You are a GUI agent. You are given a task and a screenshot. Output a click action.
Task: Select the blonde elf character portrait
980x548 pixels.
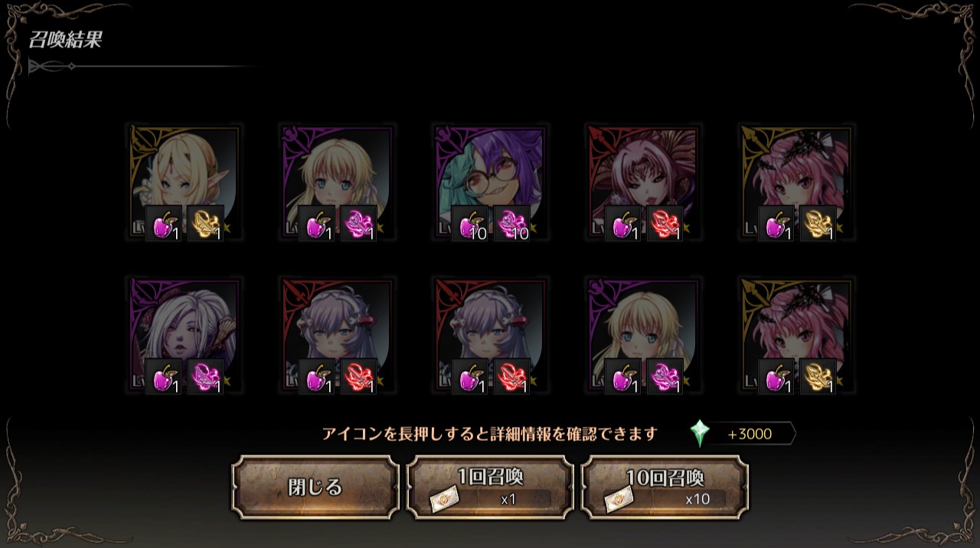[184, 182]
